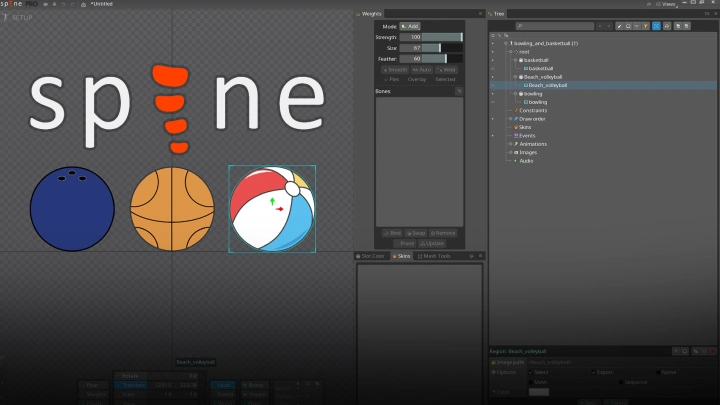
Task: Collapse the root bone node
Action: coord(511,52)
